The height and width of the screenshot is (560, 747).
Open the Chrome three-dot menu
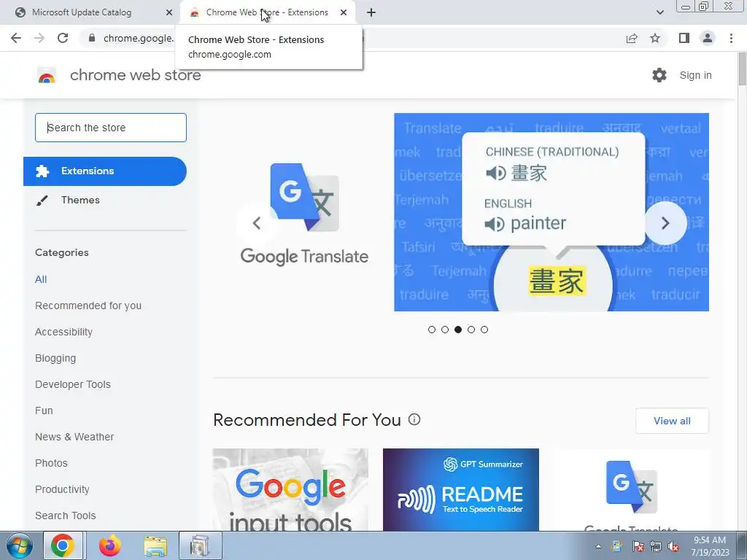[x=731, y=38]
